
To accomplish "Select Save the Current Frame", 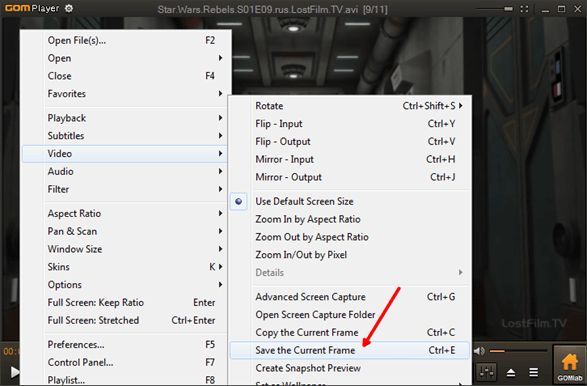I will (x=350, y=350).
